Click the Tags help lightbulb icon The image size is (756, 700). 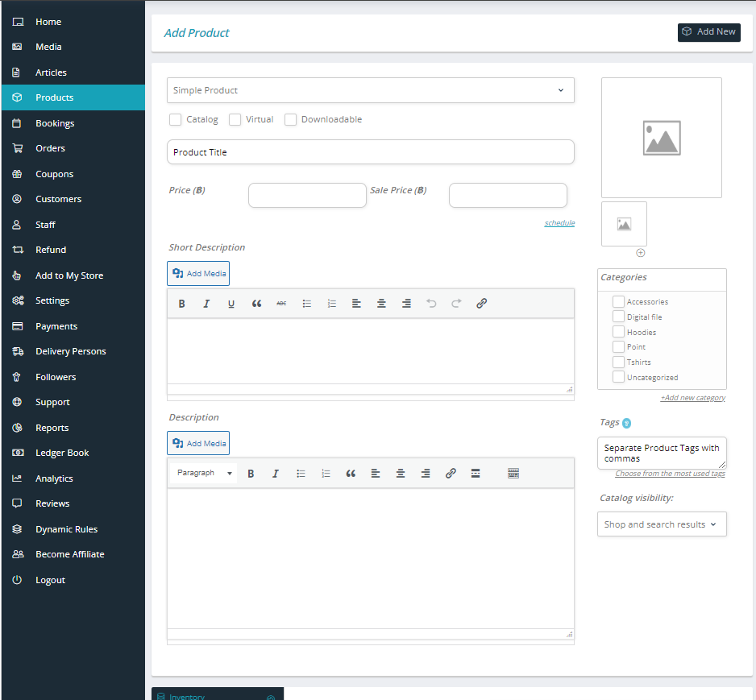click(x=626, y=423)
